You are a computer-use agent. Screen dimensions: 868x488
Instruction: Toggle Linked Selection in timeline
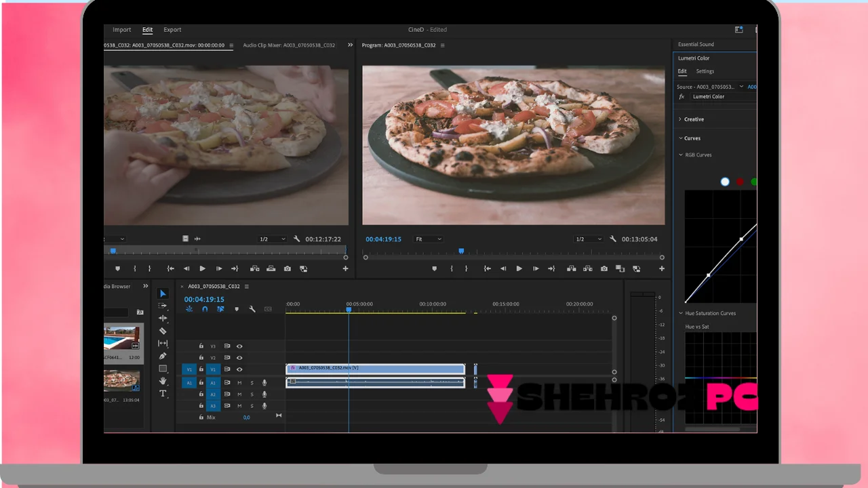[220, 309]
